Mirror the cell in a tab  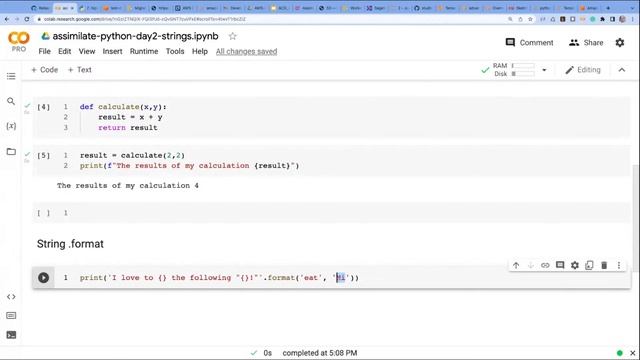pyautogui.click(x=589, y=265)
